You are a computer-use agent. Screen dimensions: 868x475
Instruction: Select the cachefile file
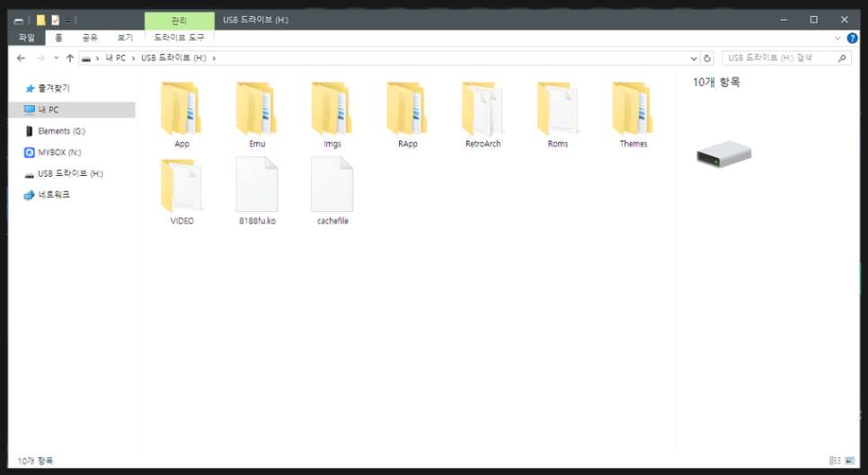[332, 192]
